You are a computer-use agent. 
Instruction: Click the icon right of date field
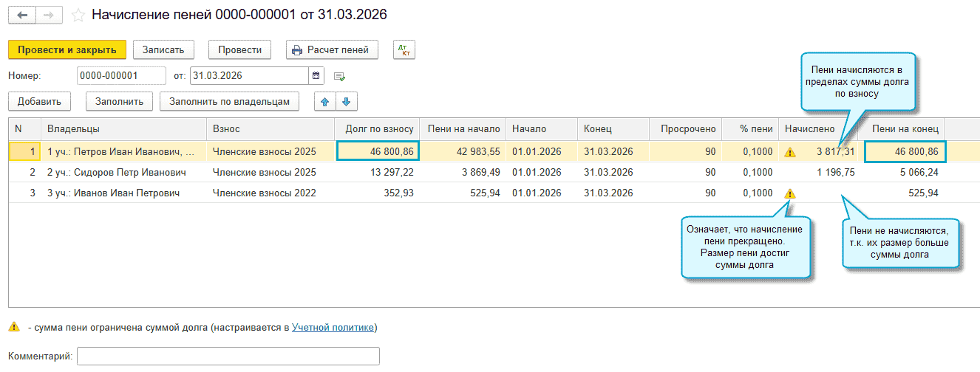pos(339,76)
